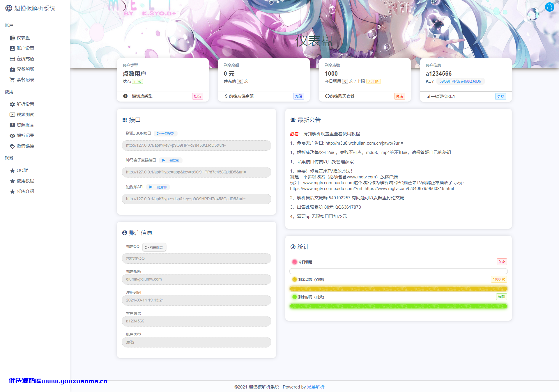Click the 前往绑定 QQ button
Viewport: 559px width, 392px height.
click(154, 247)
